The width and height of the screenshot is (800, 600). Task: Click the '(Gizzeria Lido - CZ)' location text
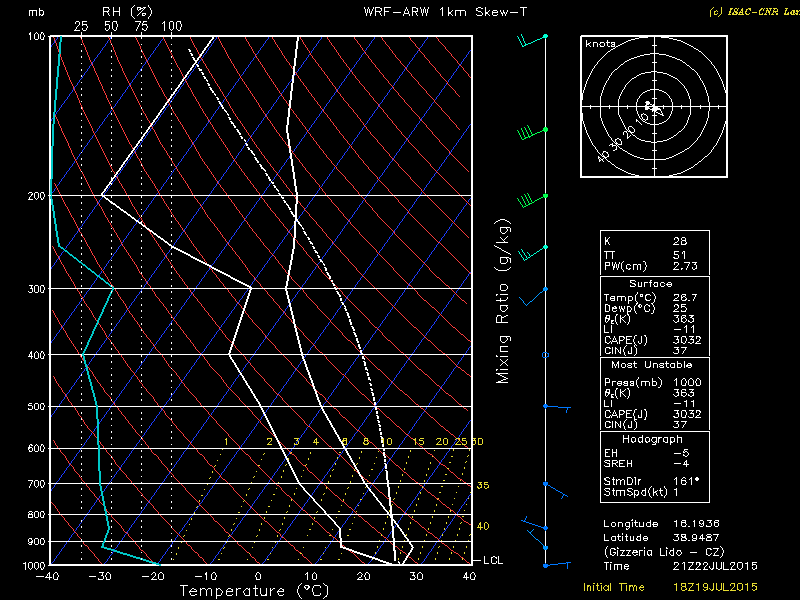(x=664, y=552)
